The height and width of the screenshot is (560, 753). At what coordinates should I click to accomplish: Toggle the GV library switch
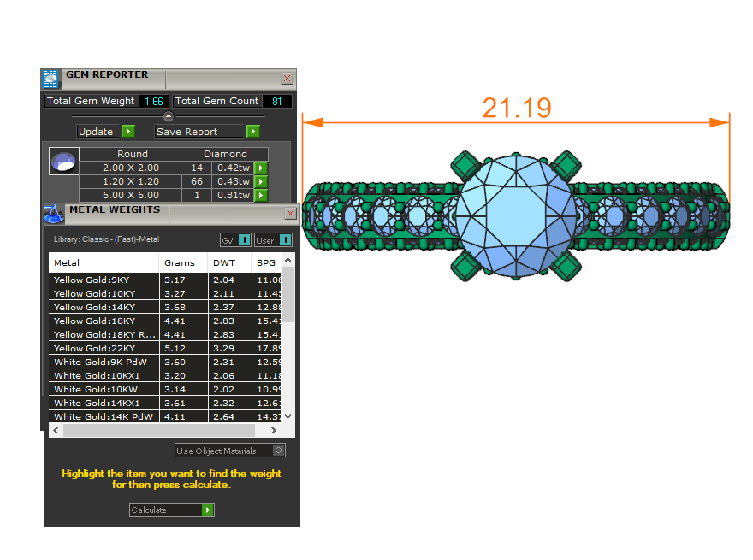pos(244,240)
